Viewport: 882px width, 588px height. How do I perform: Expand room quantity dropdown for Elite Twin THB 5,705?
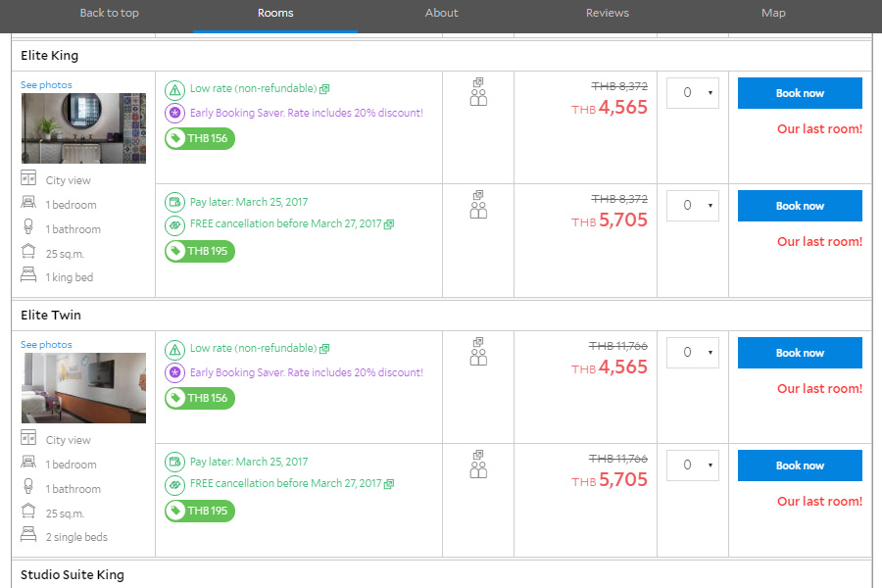[693, 465]
